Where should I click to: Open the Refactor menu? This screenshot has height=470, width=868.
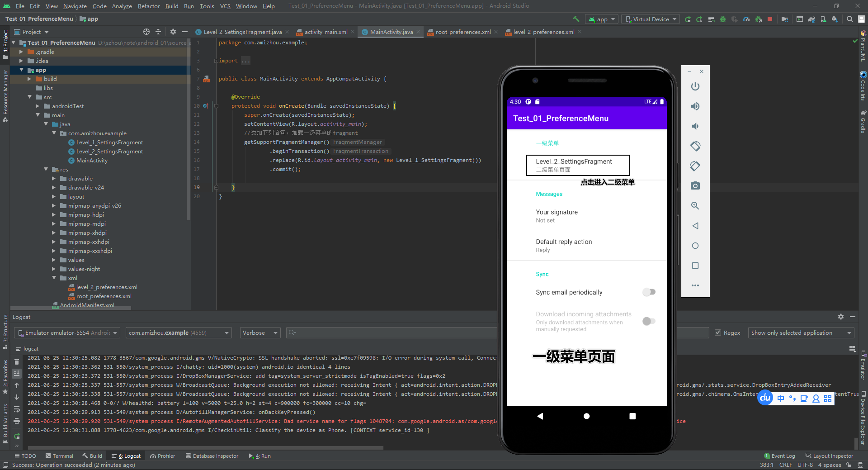click(x=149, y=6)
